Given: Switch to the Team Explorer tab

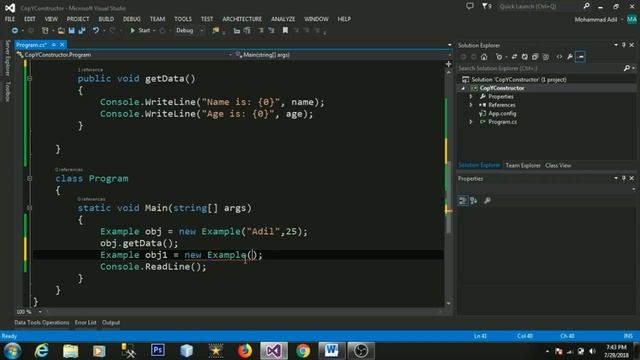Looking at the screenshot, I should click(x=523, y=166).
